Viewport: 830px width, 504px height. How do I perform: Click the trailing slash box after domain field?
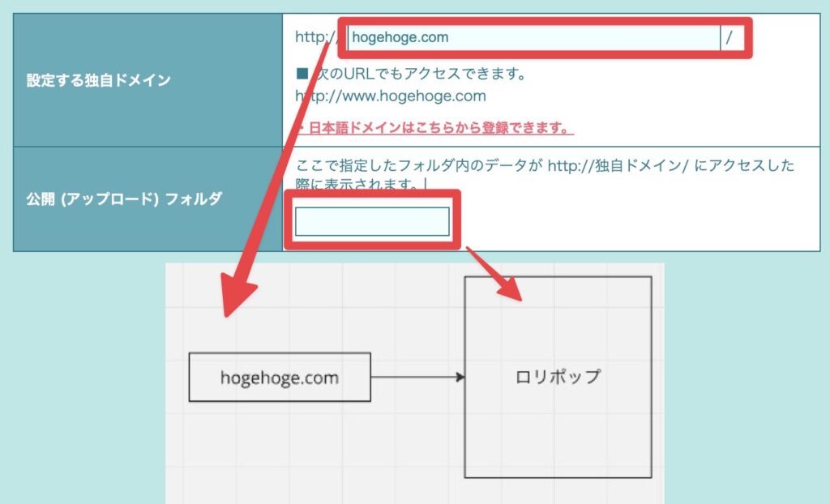(730, 37)
